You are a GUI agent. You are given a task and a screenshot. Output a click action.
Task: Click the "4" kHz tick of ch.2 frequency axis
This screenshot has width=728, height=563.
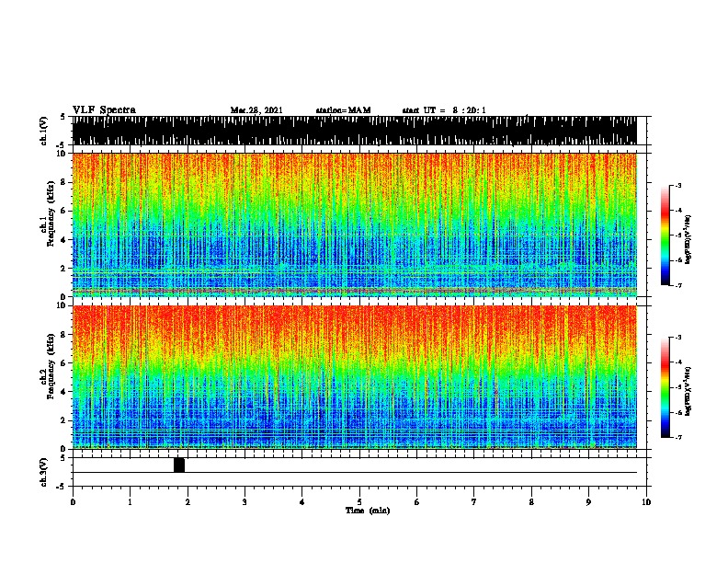pyautogui.click(x=64, y=392)
